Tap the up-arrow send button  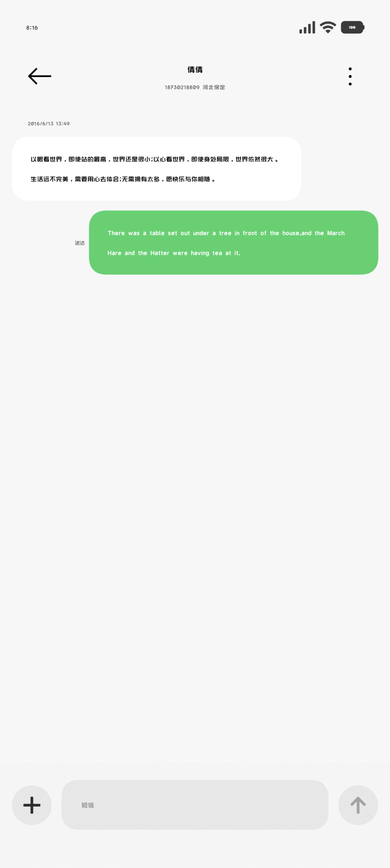pos(358,805)
